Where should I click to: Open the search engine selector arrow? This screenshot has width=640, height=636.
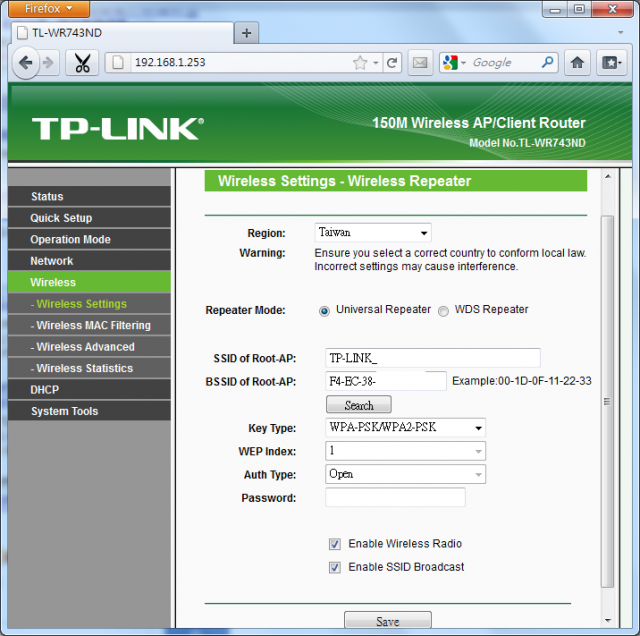click(x=463, y=63)
